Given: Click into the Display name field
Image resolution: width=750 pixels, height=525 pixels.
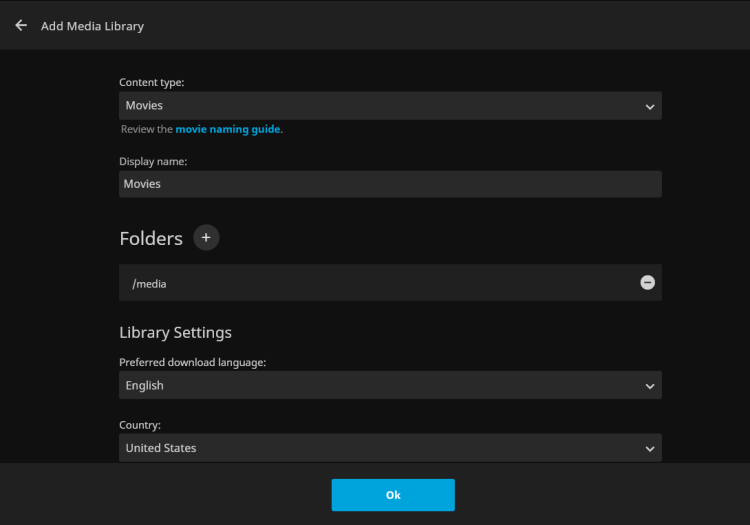Looking at the screenshot, I should 390,184.
